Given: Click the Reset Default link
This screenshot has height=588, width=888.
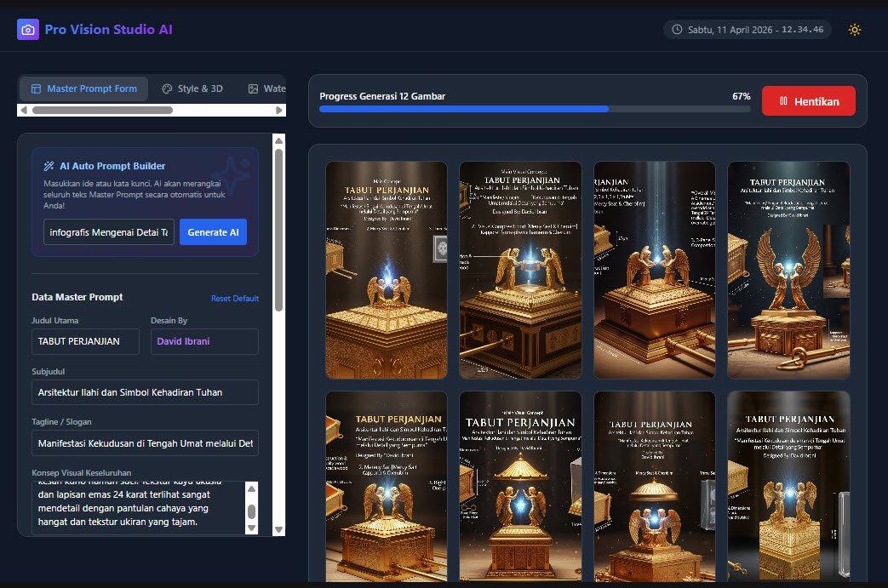Looking at the screenshot, I should (x=235, y=298).
